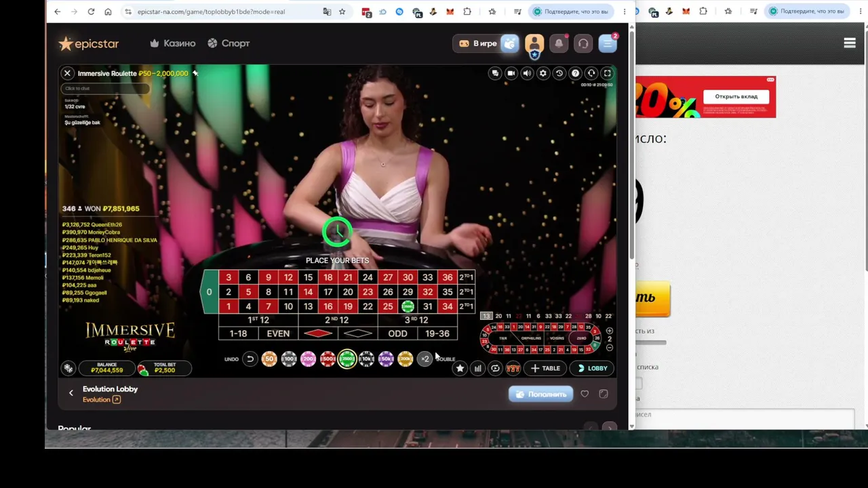Place a bet on ODD
This screenshot has width=868, height=488.
point(397,333)
